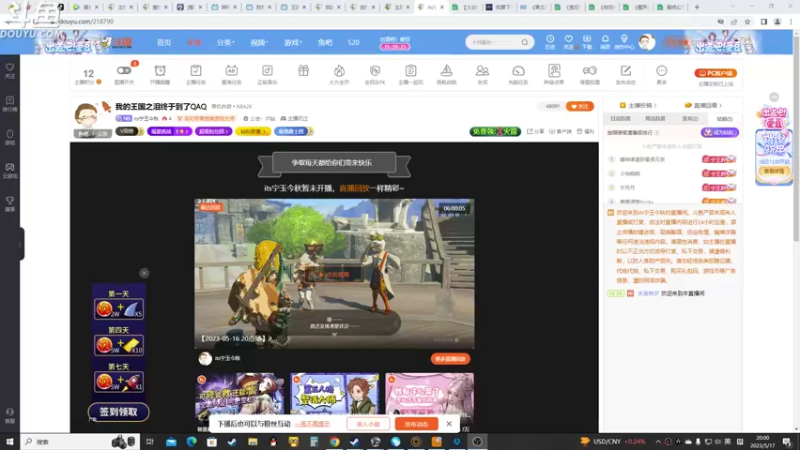
Task: Open the history clock icon in header
Action: tap(550, 42)
